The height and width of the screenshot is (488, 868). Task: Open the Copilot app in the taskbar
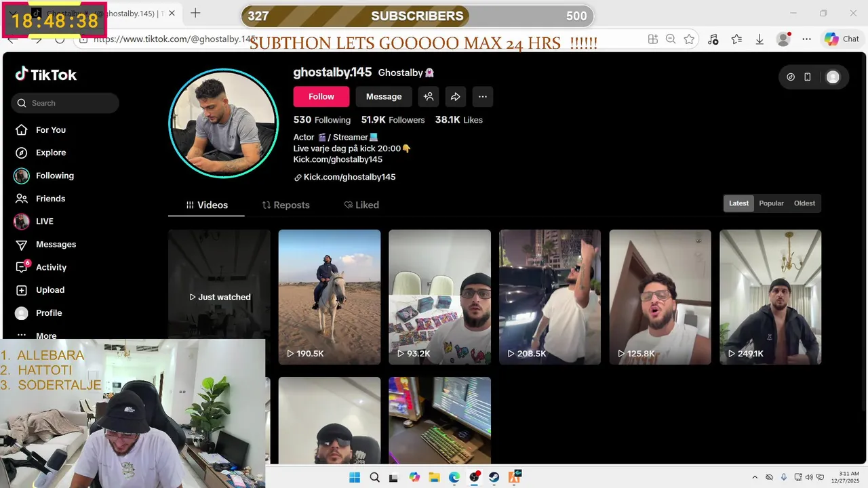414,477
